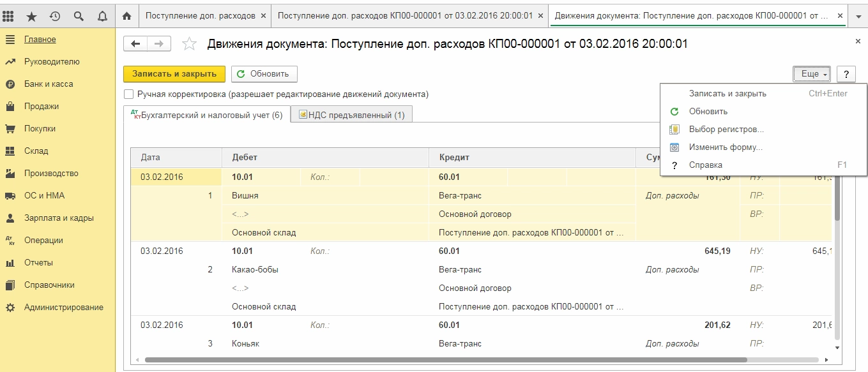This screenshot has height=372, width=868.
Task: Go to the home page icon tab
Action: point(126,16)
